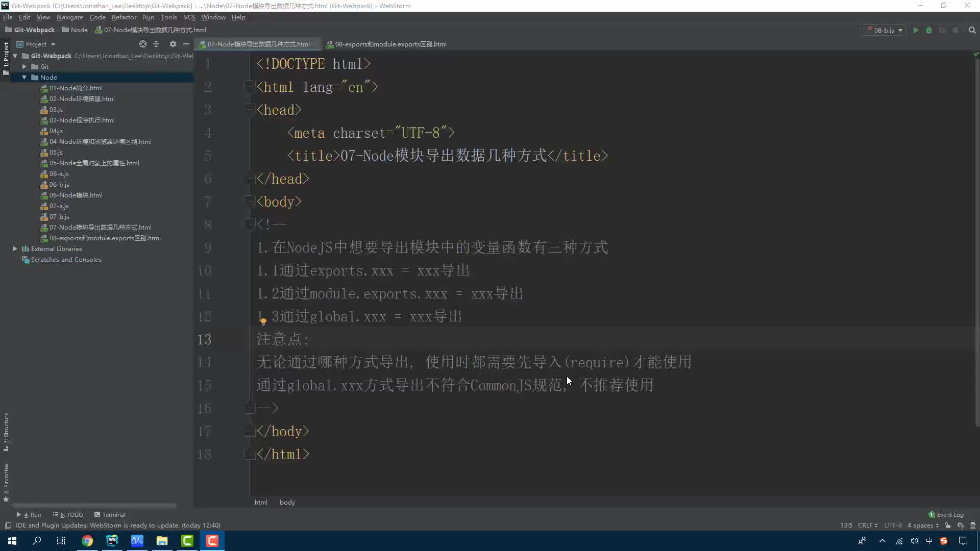Click UTF-8 encoding in status bar
Viewport: 980px width, 551px height.
pos(893,525)
